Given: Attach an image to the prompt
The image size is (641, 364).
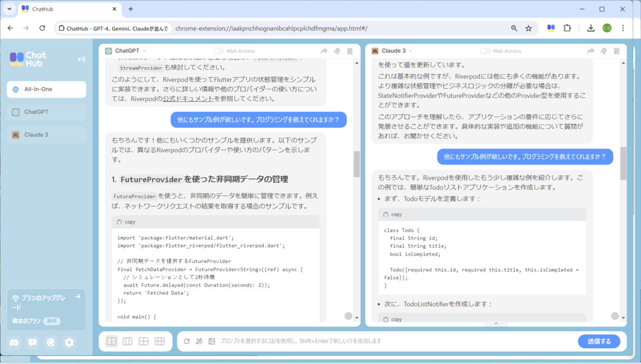Looking at the screenshot, I should [212, 341].
